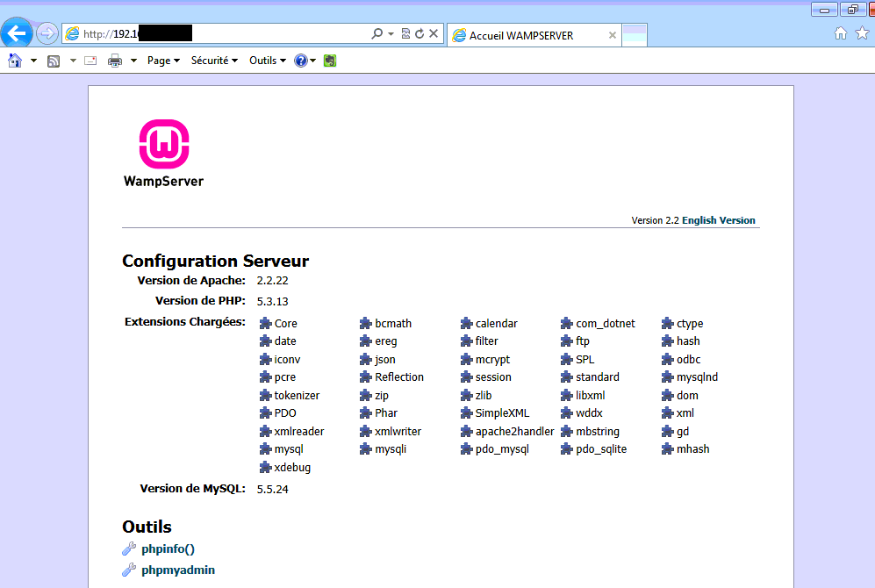Open the phpmyadmin link
The width and height of the screenshot is (875, 588).
point(178,570)
